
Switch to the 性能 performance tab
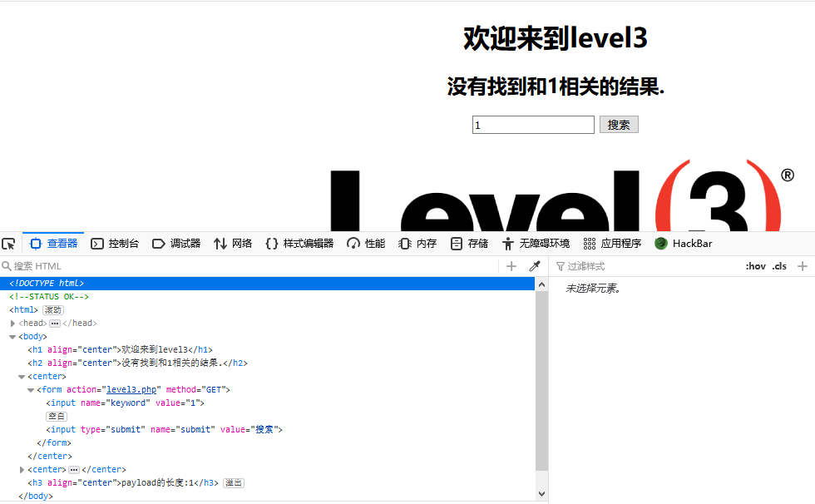pyautogui.click(x=366, y=244)
